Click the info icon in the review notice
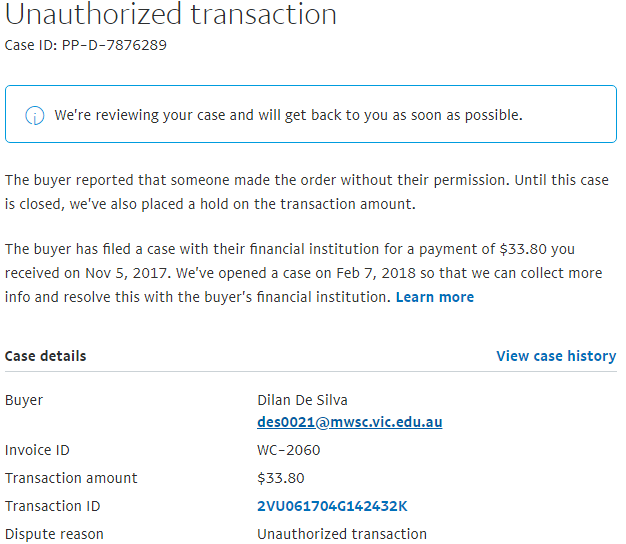 [x=35, y=116]
